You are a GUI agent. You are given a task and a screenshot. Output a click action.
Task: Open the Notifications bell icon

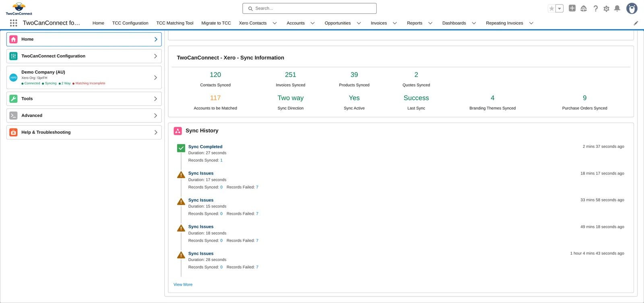617,8
